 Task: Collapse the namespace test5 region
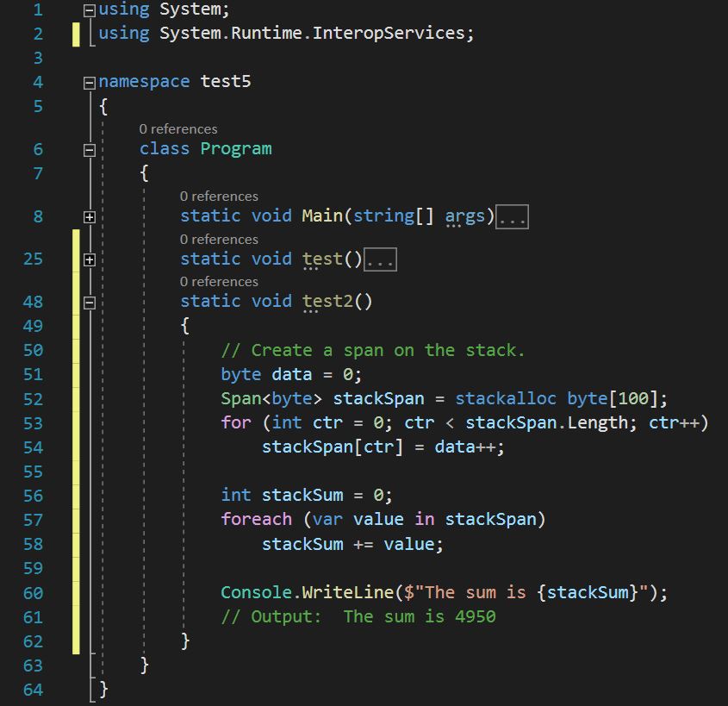click(x=90, y=81)
